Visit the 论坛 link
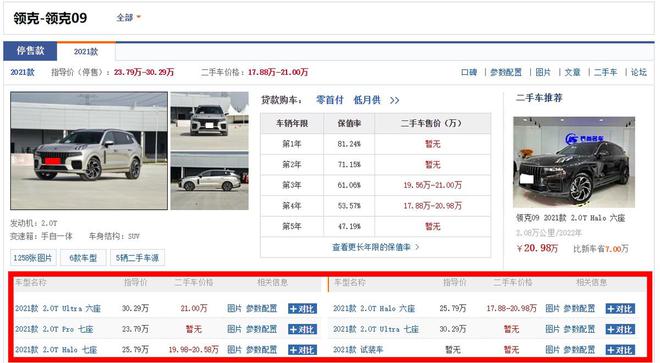The image size is (660, 363). point(639,72)
